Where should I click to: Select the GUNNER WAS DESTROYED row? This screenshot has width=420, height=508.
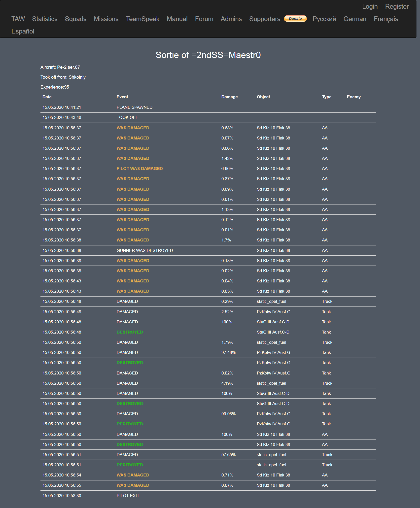208,250
